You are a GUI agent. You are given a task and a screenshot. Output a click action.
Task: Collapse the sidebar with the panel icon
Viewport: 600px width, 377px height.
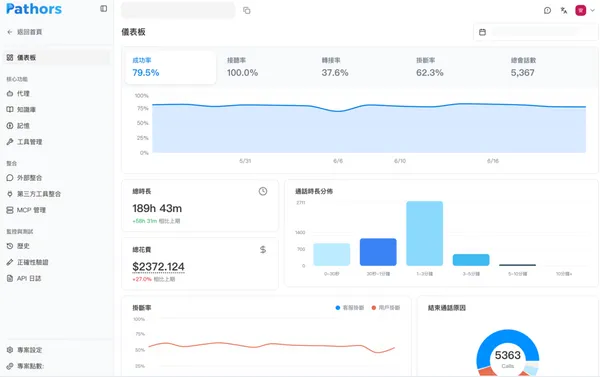pos(103,8)
